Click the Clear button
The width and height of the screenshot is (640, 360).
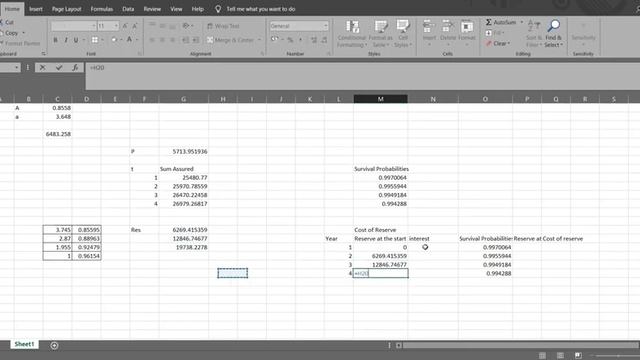pyautogui.click(x=498, y=43)
